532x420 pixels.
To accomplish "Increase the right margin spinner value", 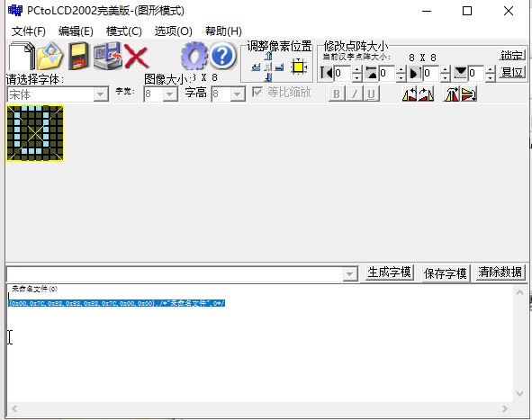I will point(446,69).
